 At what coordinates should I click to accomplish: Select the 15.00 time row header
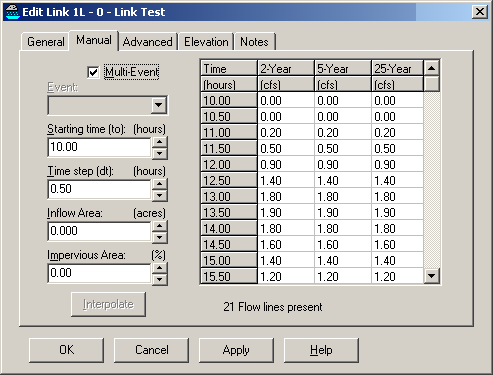point(229,260)
